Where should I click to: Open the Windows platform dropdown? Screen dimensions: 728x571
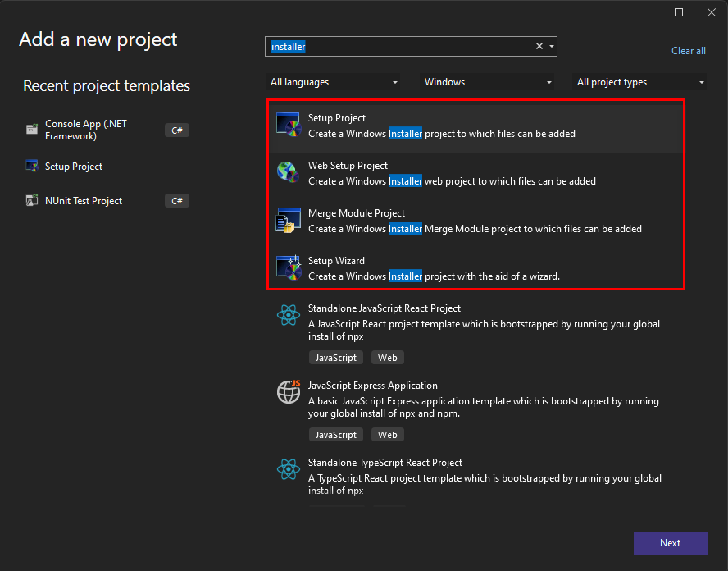486,82
